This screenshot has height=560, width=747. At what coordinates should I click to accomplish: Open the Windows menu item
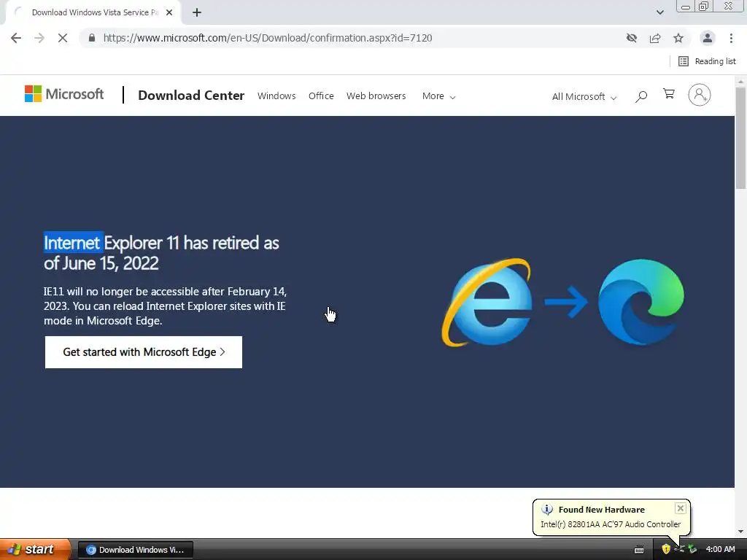point(276,96)
